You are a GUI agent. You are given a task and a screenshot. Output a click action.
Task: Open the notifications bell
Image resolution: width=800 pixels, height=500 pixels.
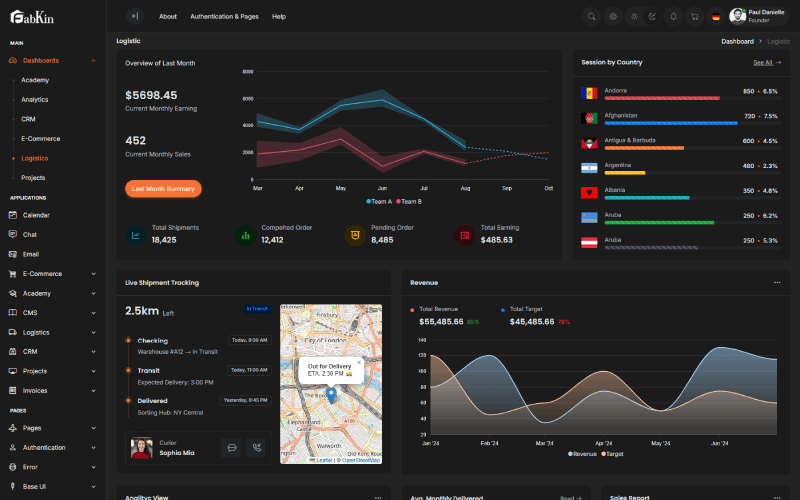tap(673, 16)
